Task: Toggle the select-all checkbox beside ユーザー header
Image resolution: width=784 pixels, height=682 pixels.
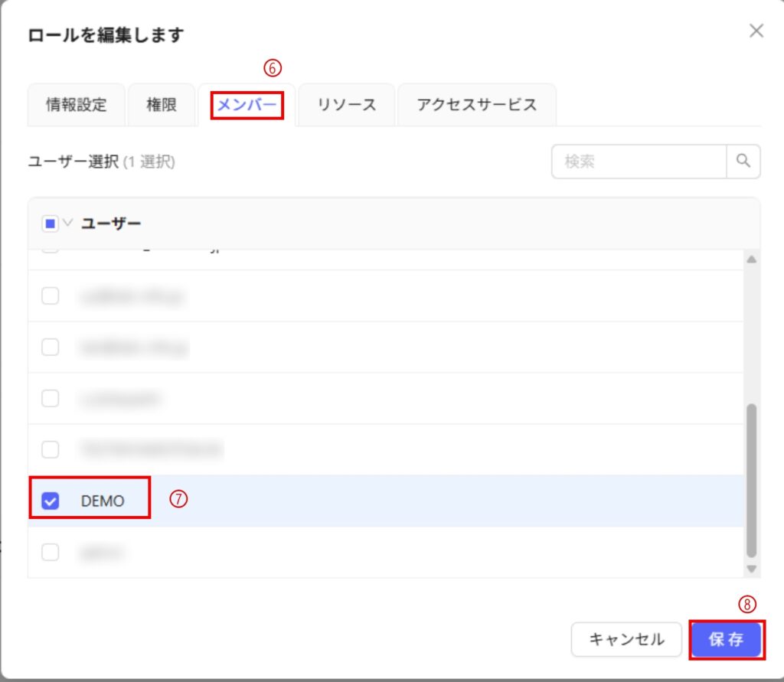Action: (50, 224)
